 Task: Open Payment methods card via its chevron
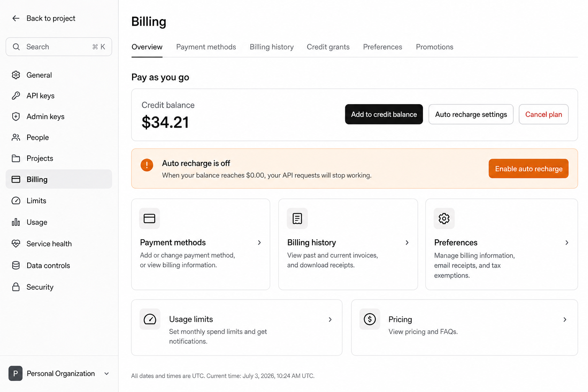pyautogui.click(x=259, y=243)
